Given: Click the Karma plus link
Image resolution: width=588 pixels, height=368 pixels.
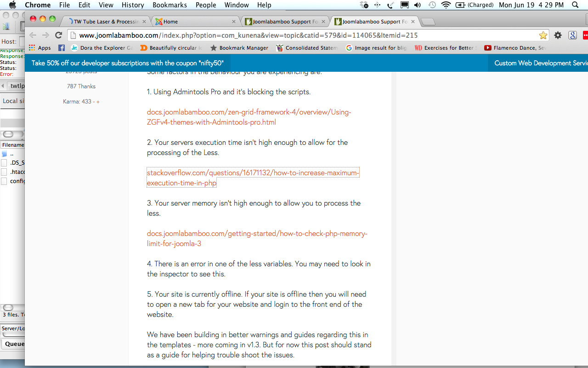Looking at the screenshot, I should click(98, 102).
